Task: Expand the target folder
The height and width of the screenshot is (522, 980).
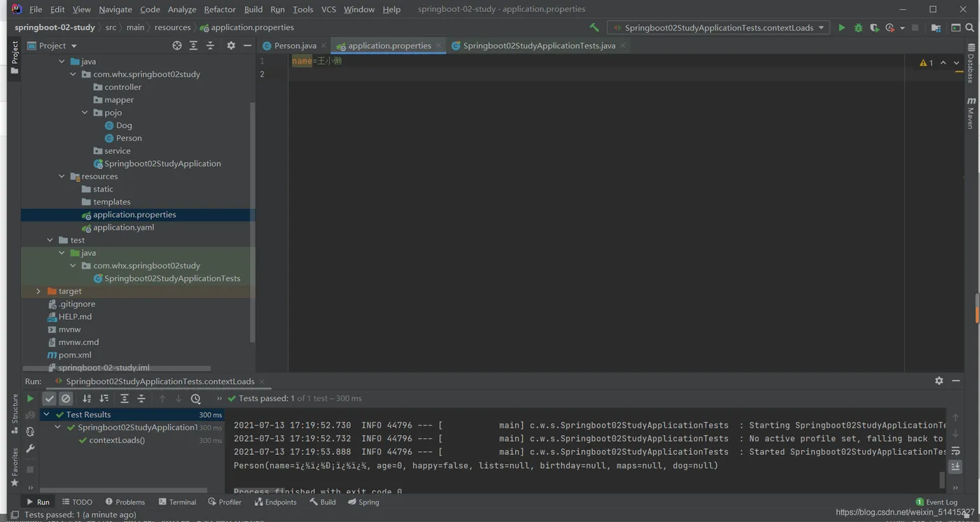Action: click(38, 291)
